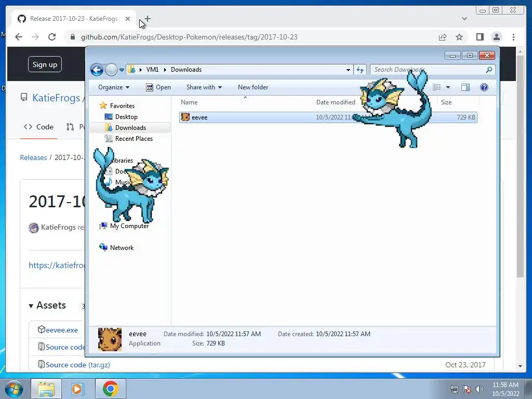Open the network tray icon
This screenshot has height=399, width=532.
(454, 389)
